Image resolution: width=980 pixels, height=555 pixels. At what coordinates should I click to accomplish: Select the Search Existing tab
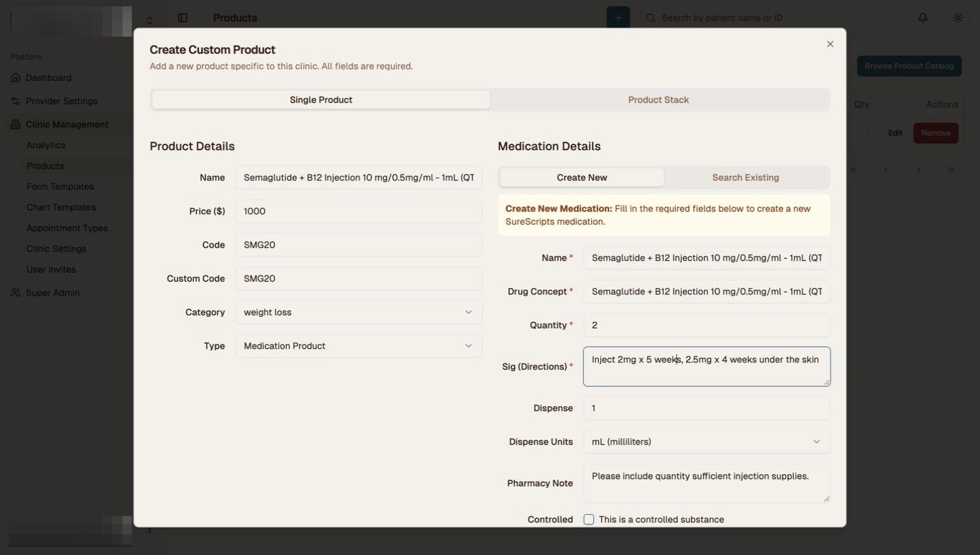[x=745, y=177]
